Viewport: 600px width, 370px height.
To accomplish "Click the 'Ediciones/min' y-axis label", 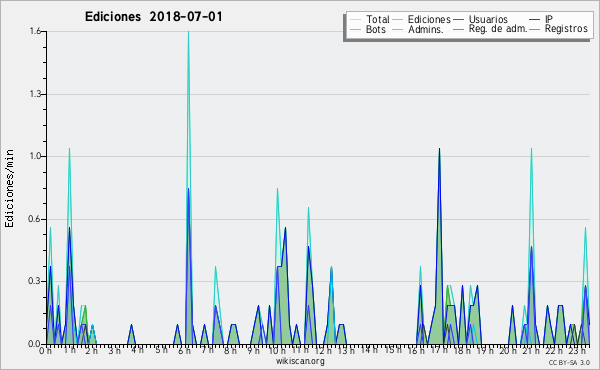I will point(9,188).
